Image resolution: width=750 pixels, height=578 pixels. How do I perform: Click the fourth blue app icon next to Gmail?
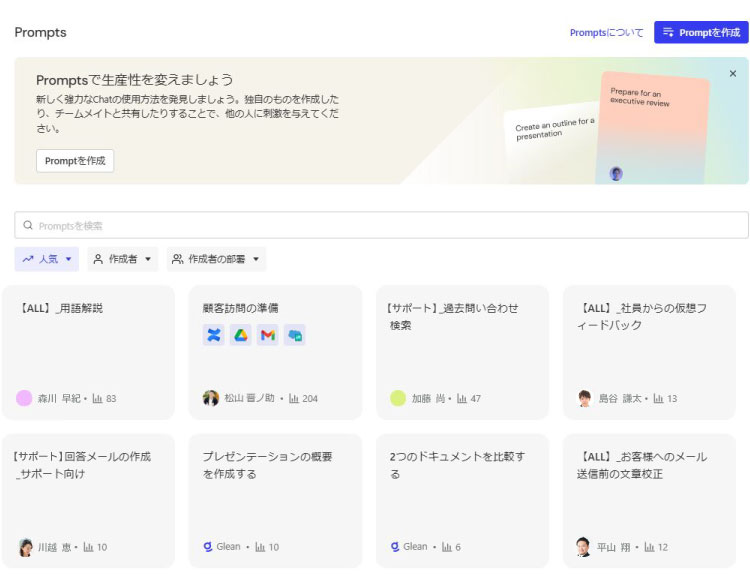pyautogui.click(x=295, y=335)
